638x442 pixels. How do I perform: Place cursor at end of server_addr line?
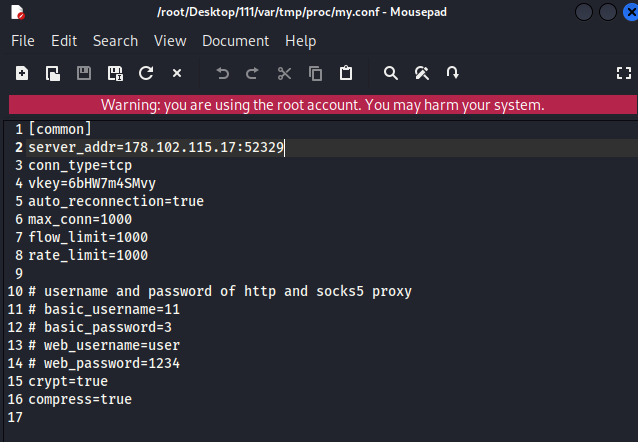tap(285, 147)
